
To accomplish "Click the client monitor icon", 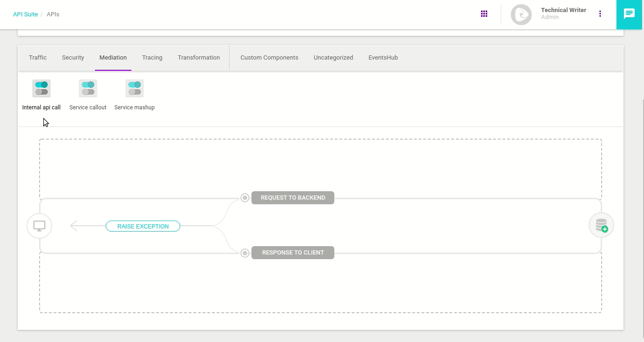I will click(x=39, y=225).
